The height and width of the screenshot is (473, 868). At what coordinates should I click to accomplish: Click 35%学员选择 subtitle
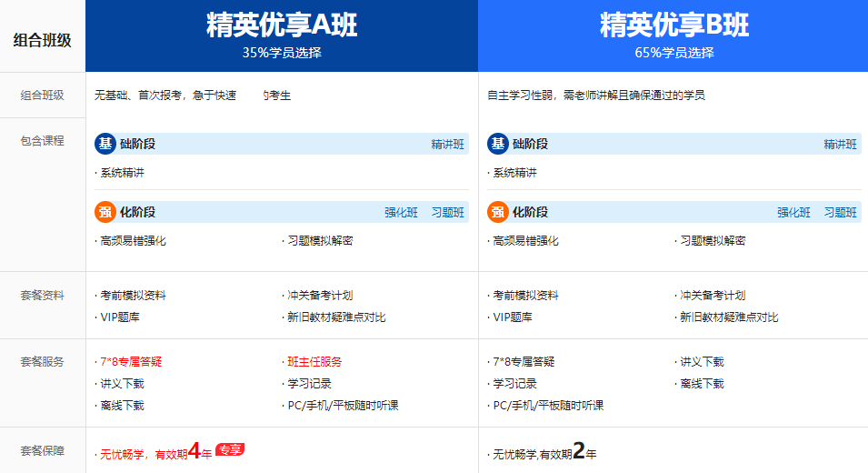[x=282, y=53]
